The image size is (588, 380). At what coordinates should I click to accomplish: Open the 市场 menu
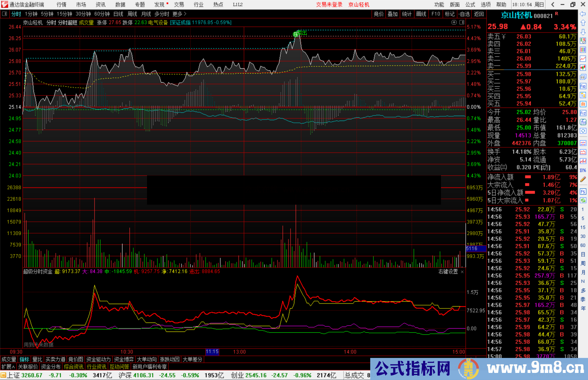[81, 5]
